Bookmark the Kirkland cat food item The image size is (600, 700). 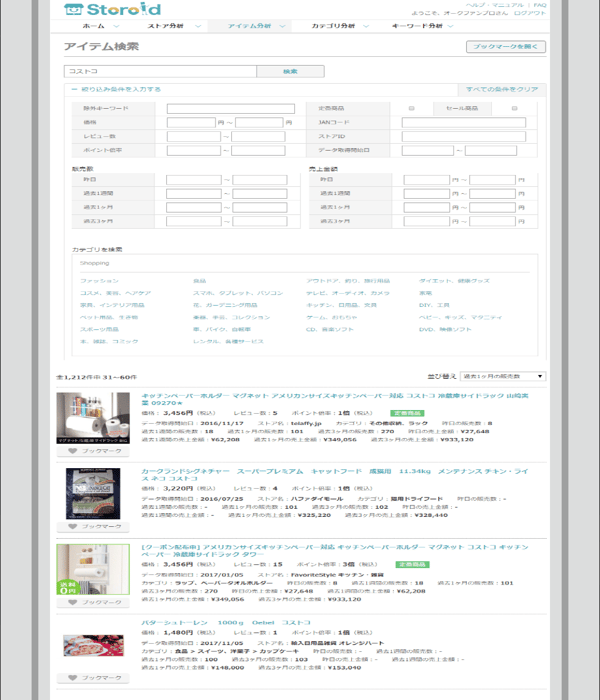click(93, 526)
